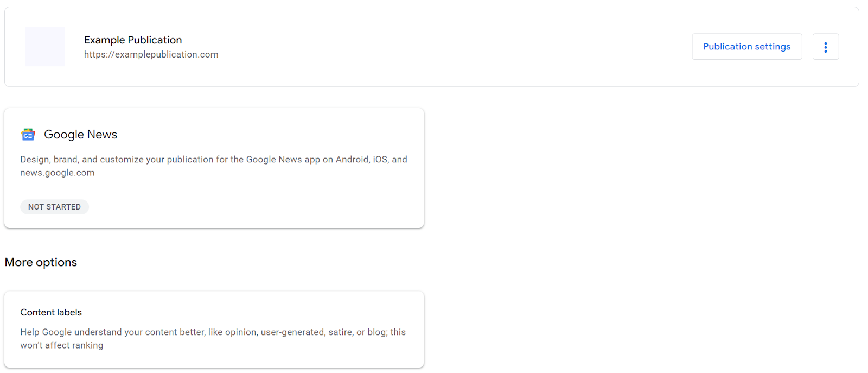This screenshot has width=868, height=373.
Task: Select the publication logo placeholder
Action: click(44, 47)
